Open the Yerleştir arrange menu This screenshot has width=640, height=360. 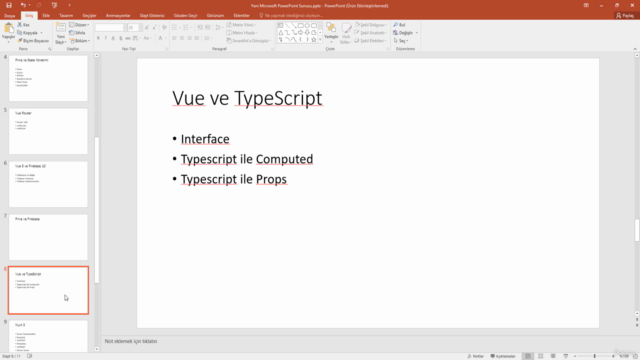click(331, 33)
